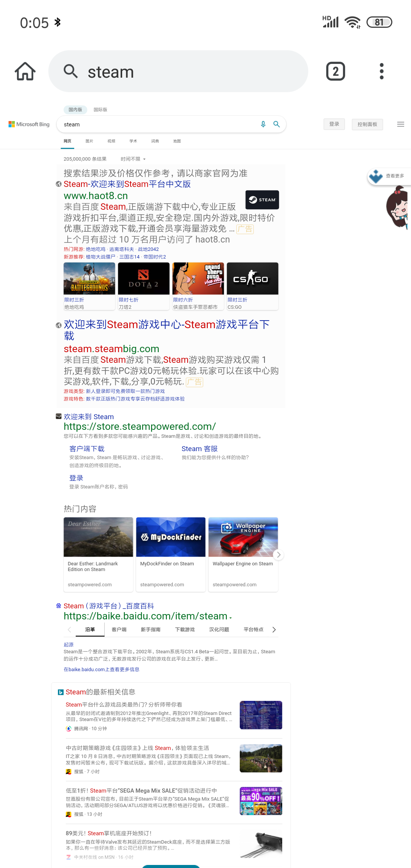Open the 学术 tab
The height and width of the screenshot is (868, 411).
pyautogui.click(x=133, y=141)
